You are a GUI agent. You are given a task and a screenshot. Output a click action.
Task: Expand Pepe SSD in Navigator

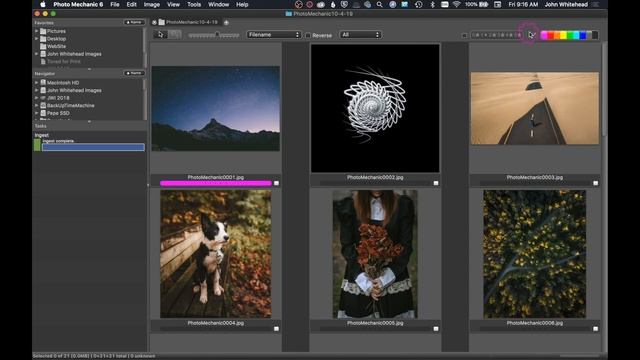(x=37, y=113)
